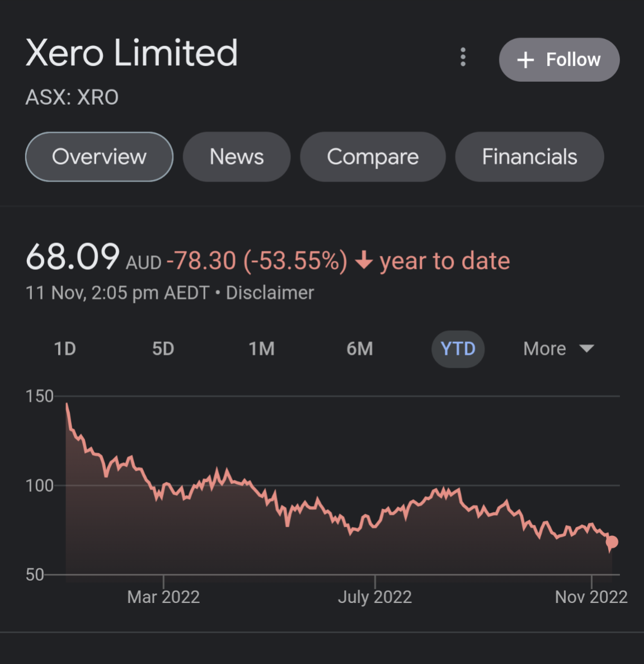The height and width of the screenshot is (664, 644).
Task: Click the Xero Limited title
Action: click(x=132, y=53)
